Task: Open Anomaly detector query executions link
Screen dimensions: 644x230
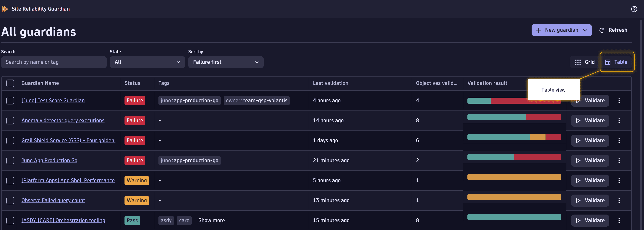Action: click(x=63, y=121)
